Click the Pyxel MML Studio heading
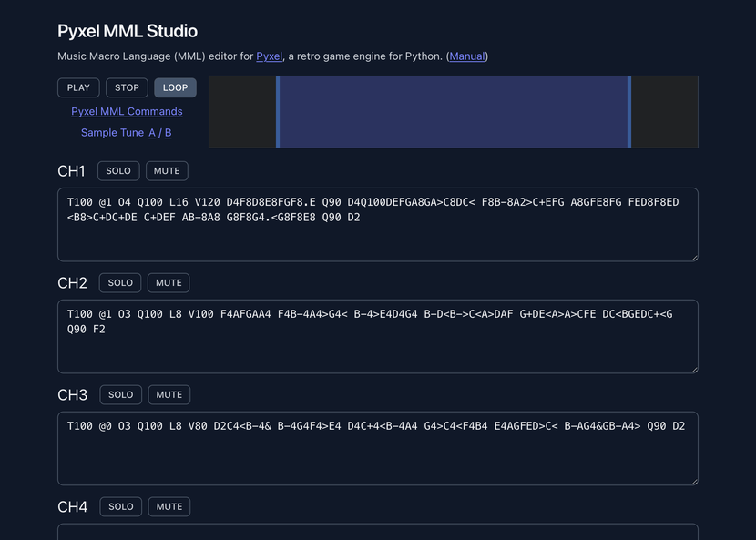Screen dimensions: 756x540 pos(128,31)
